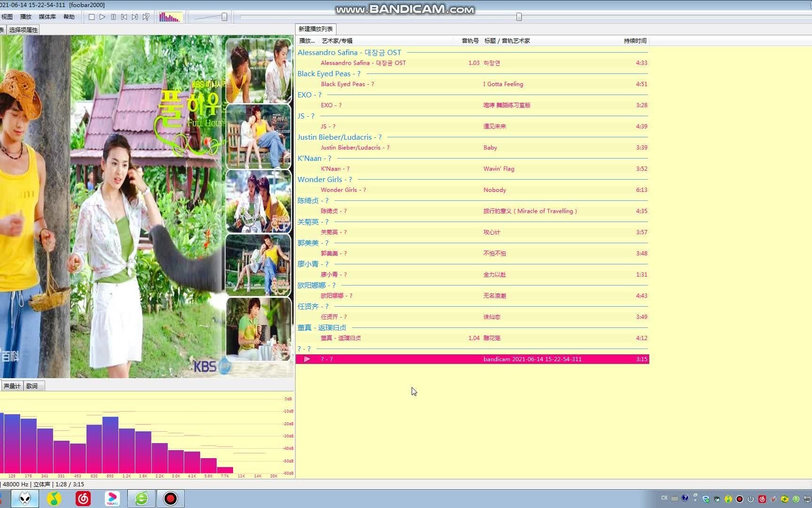Select the track 不怕不怕
The image size is (812, 508).
click(472, 254)
